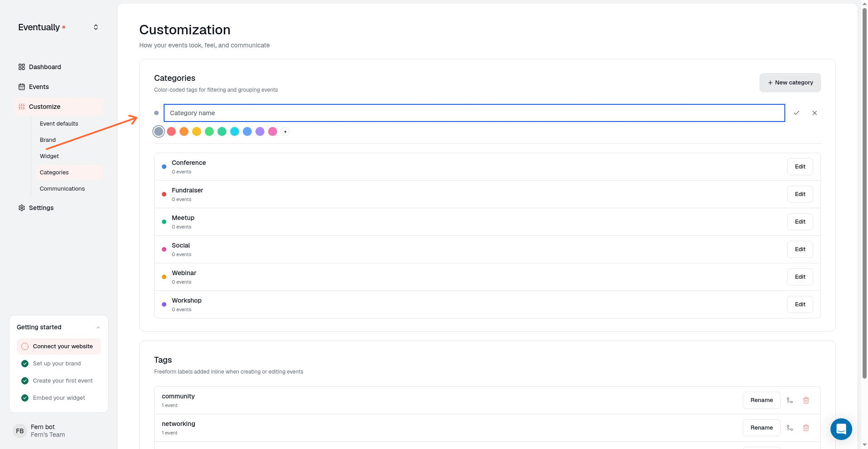Pick the pink color swatch
868x449 pixels.
pyautogui.click(x=273, y=131)
